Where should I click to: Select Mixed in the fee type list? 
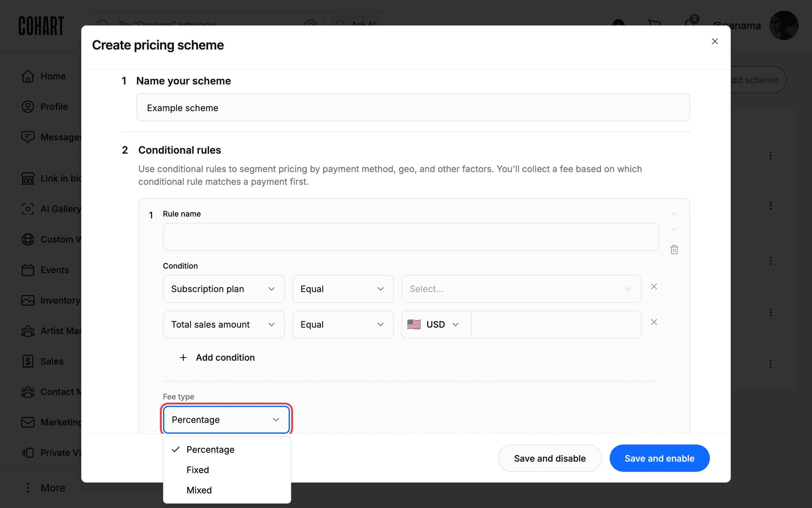pos(227,490)
